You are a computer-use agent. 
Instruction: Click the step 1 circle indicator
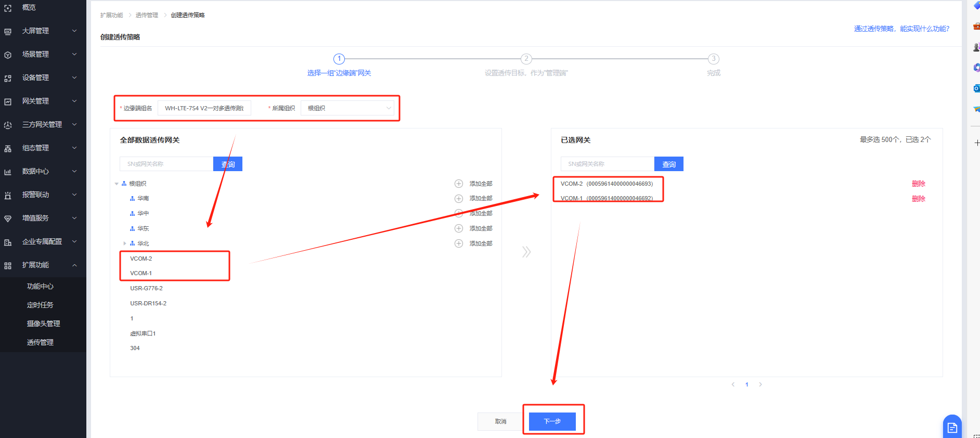pyautogui.click(x=339, y=59)
